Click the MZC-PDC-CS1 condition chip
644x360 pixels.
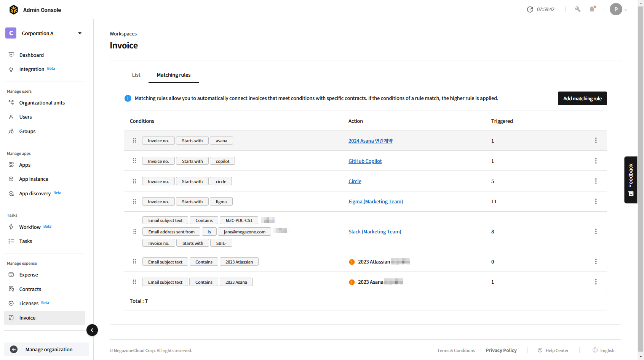coord(239,220)
